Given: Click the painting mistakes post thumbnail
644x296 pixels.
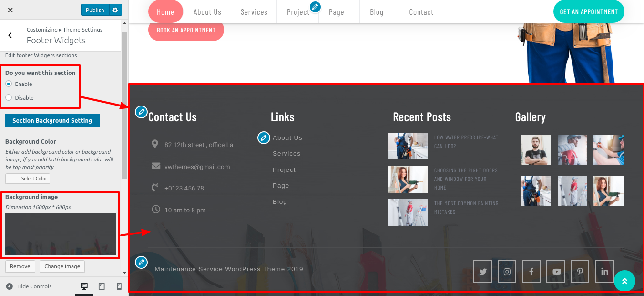Looking at the screenshot, I should coord(408,212).
